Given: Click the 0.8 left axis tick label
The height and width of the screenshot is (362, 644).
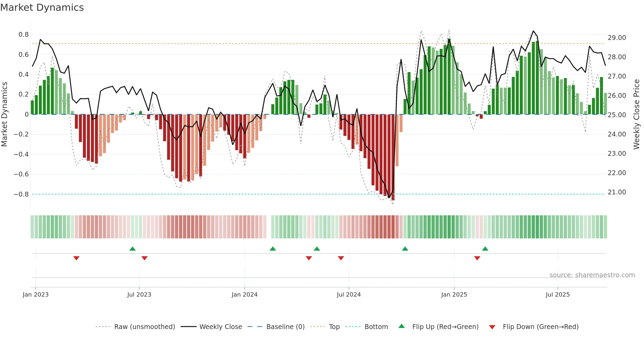Looking at the screenshot, I should click(x=24, y=35).
